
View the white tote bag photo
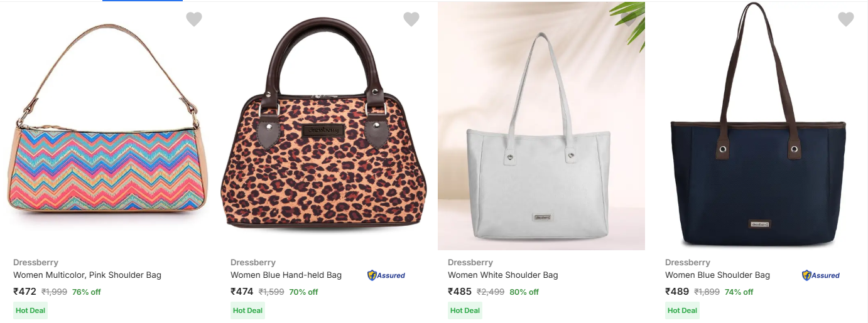(541, 125)
